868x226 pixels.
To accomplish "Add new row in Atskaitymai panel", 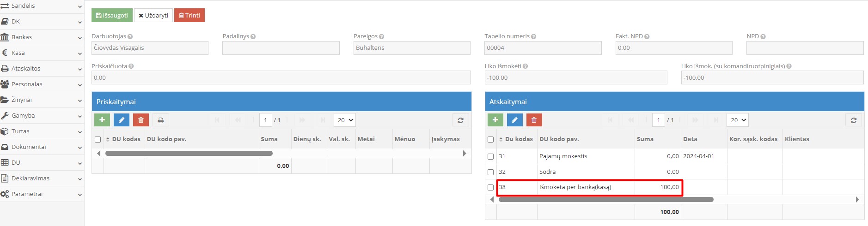I will coord(495,120).
